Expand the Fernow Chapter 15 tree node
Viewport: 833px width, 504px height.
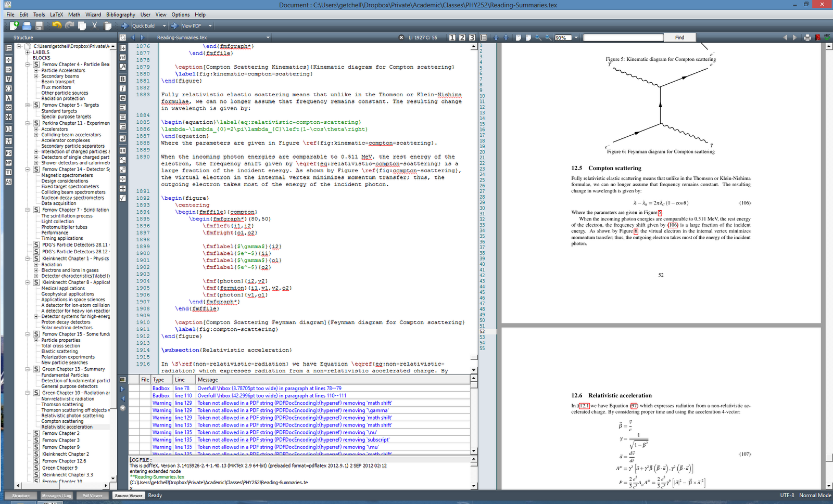pyautogui.click(x=28, y=334)
